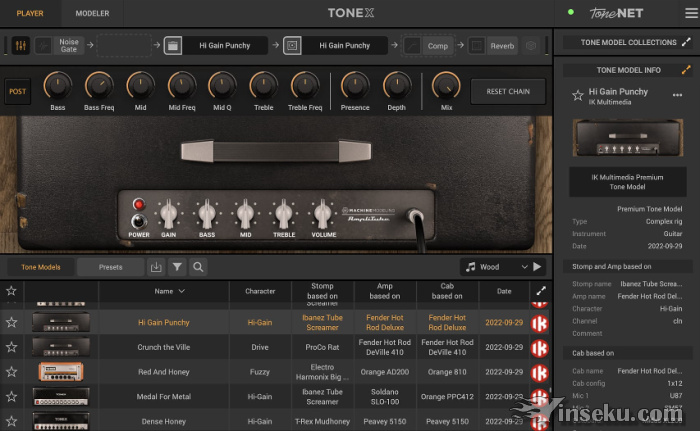The width and height of the screenshot is (700, 431).
Task: Click the mixer settings icon in chain
Action: [x=20, y=45]
